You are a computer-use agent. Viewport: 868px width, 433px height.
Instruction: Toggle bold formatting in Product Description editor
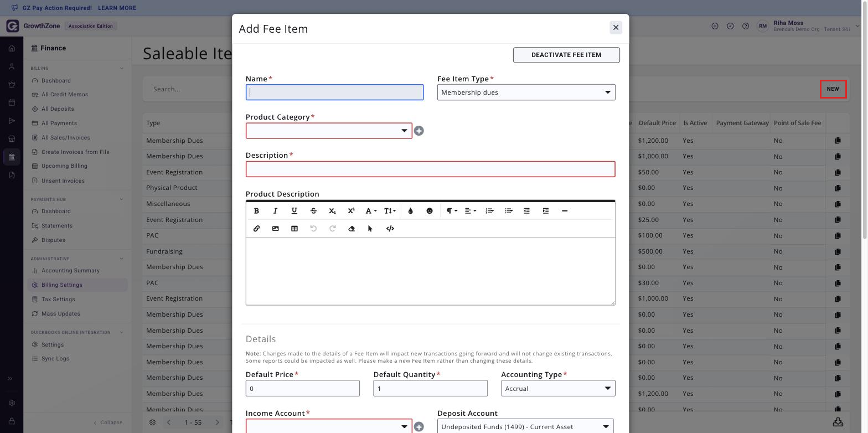coord(256,211)
